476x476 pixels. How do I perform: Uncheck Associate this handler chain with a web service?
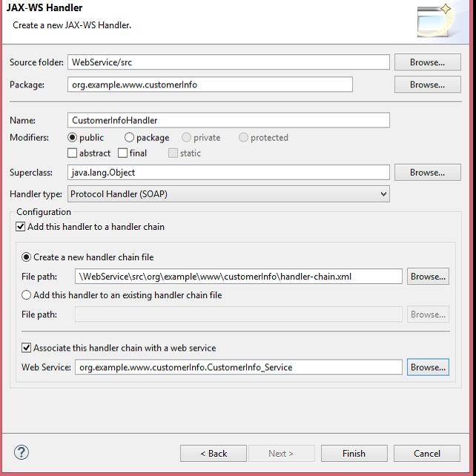(x=27, y=348)
